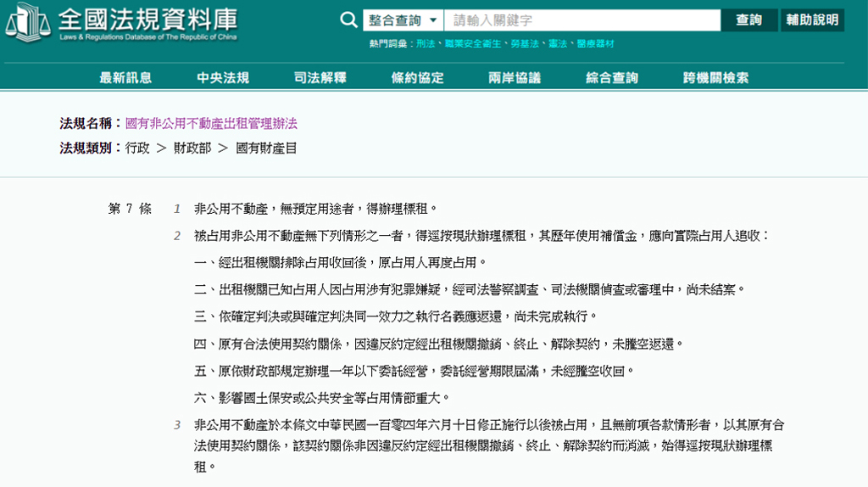This screenshot has height=487, width=868.
Task: Expand the 整合查詢 search type dropdown
Action: coord(403,20)
